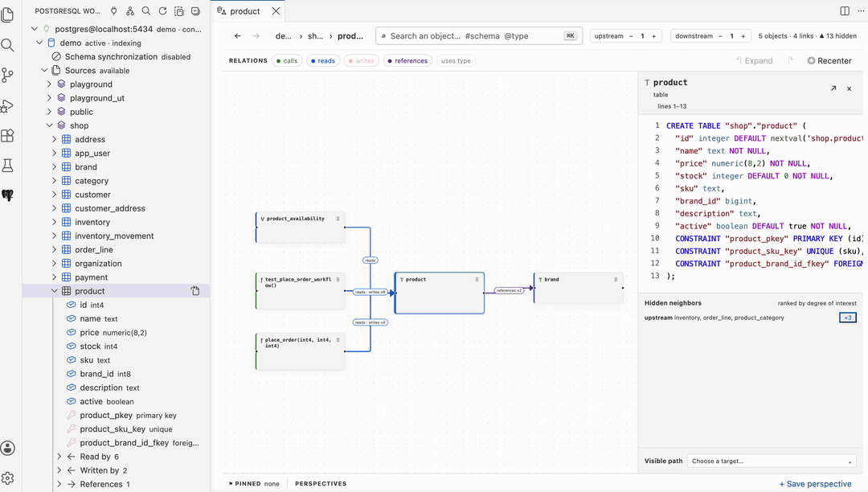Expand the playground schema
The image size is (868, 492).
pos(49,84)
